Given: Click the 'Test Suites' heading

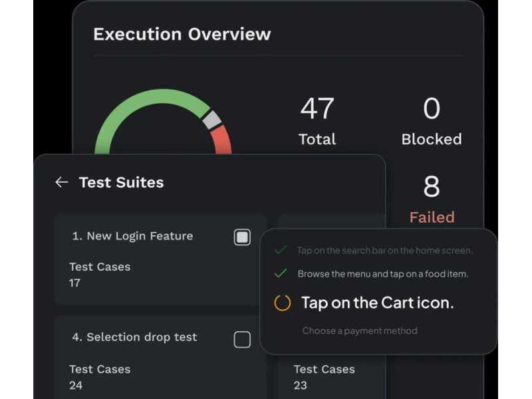Looking at the screenshot, I should 122,182.
